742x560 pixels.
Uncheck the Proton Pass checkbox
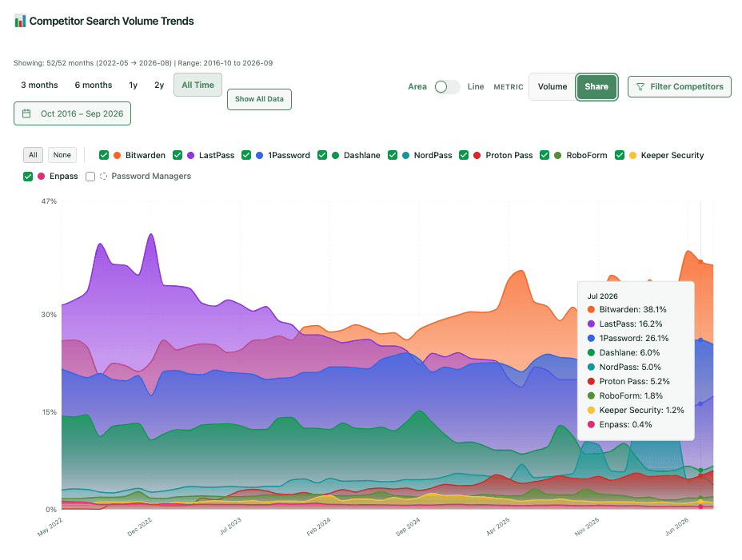[464, 155]
